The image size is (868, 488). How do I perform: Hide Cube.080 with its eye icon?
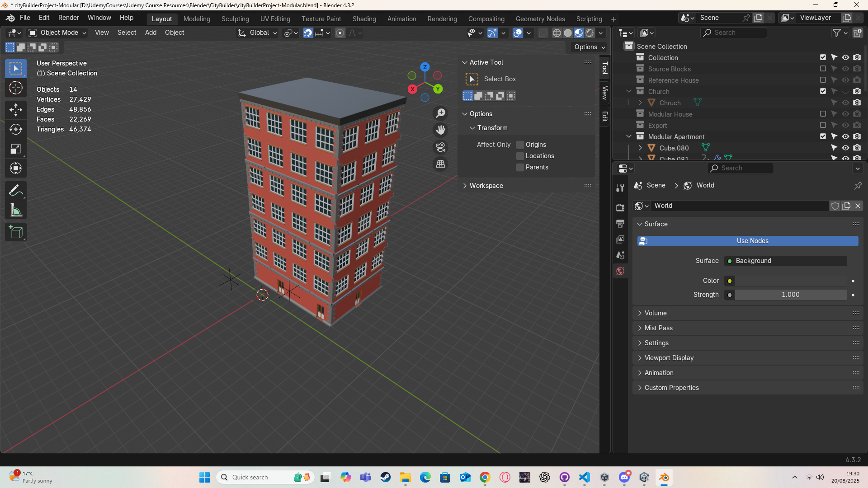[x=845, y=148]
